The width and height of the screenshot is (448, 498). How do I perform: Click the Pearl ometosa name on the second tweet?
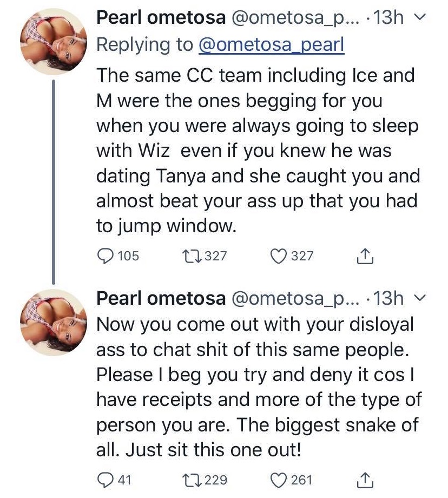tap(161, 298)
